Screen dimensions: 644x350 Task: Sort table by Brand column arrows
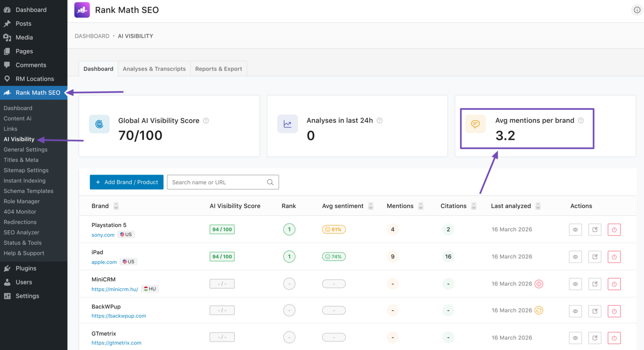(x=116, y=206)
